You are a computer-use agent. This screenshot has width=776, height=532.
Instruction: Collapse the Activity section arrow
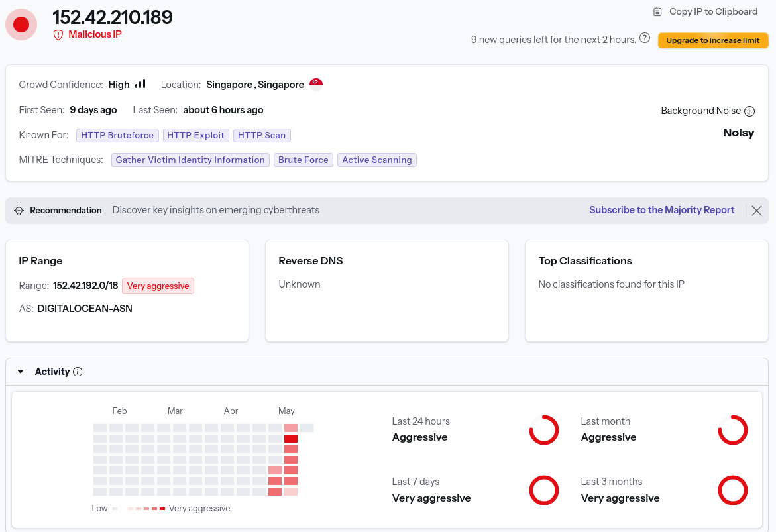click(x=21, y=372)
